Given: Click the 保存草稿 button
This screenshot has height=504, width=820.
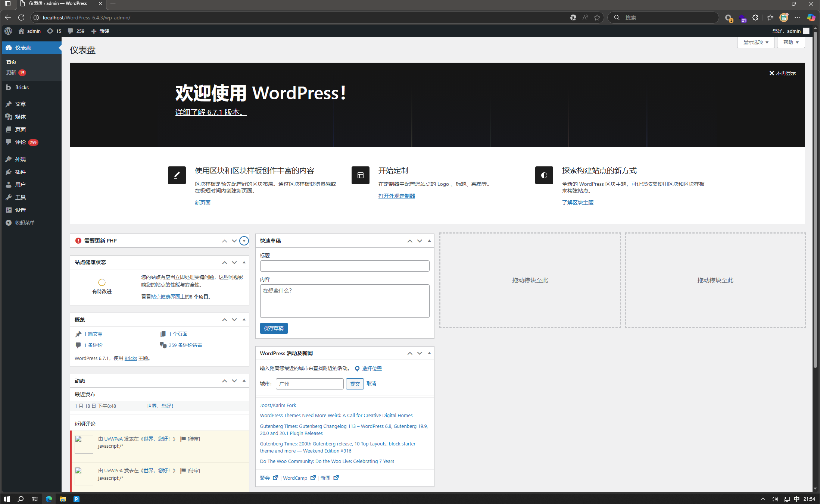Looking at the screenshot, I should point(274,328).
